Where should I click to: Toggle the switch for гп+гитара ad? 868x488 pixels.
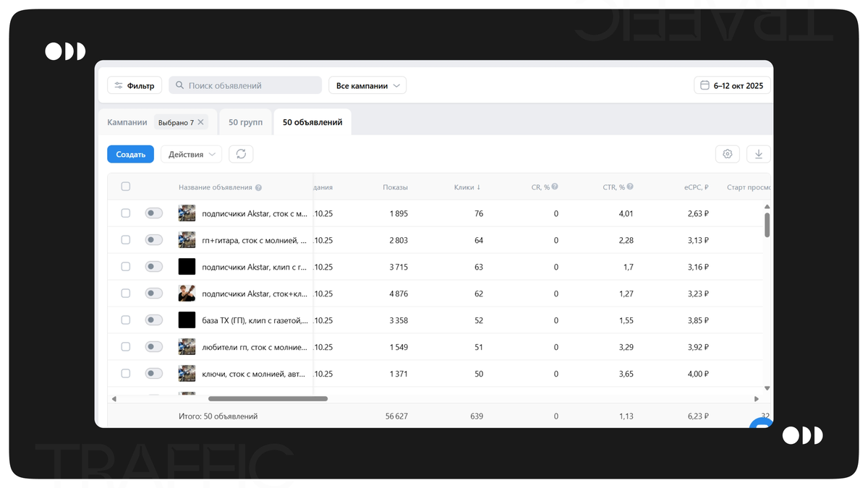(154, 240)
